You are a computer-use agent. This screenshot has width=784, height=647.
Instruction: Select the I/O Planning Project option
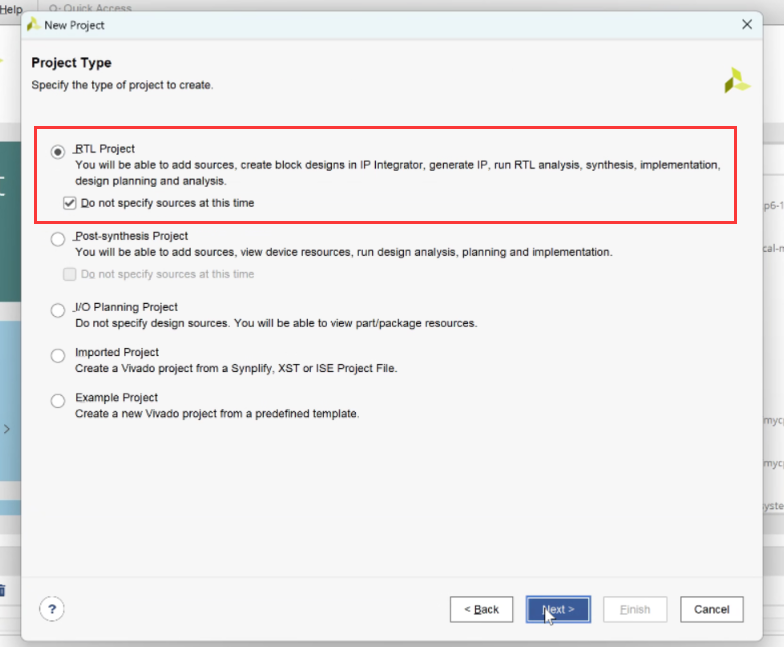pyautogui.click(x=58, y=310)
